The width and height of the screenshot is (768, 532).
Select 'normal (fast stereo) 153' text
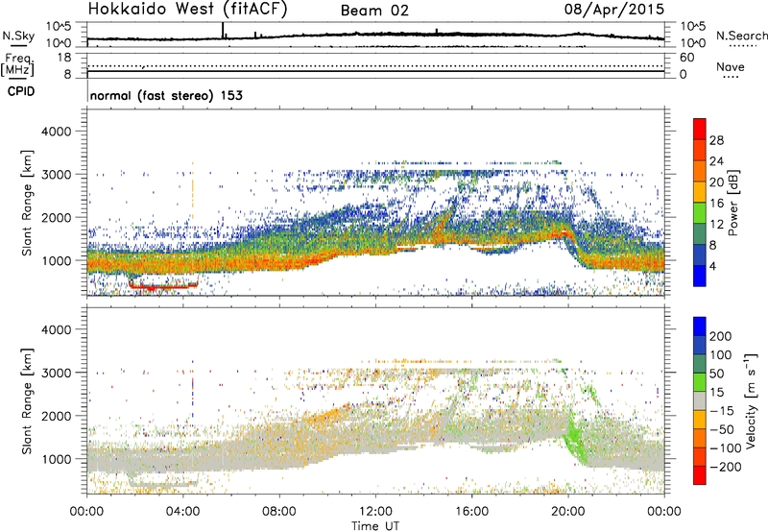[x=166, y=95]
